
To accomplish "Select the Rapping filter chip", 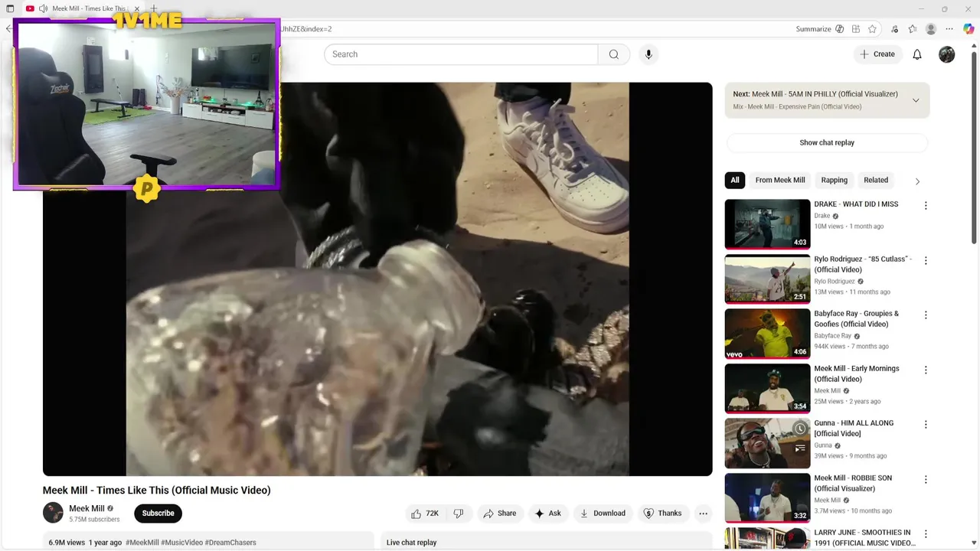I will [835, 181].
